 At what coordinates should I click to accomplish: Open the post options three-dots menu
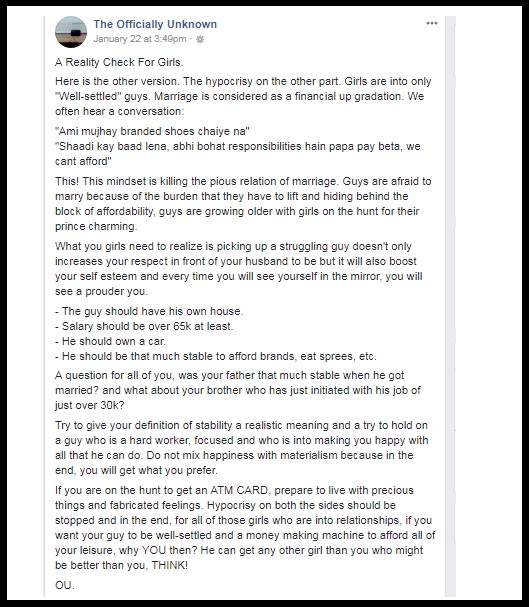431,23
